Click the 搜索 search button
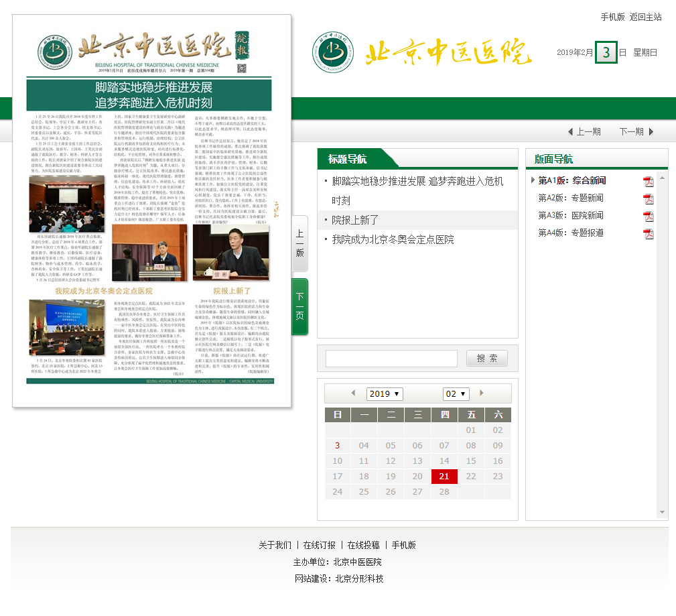676x616 pixels. click(x=487, y=358)
